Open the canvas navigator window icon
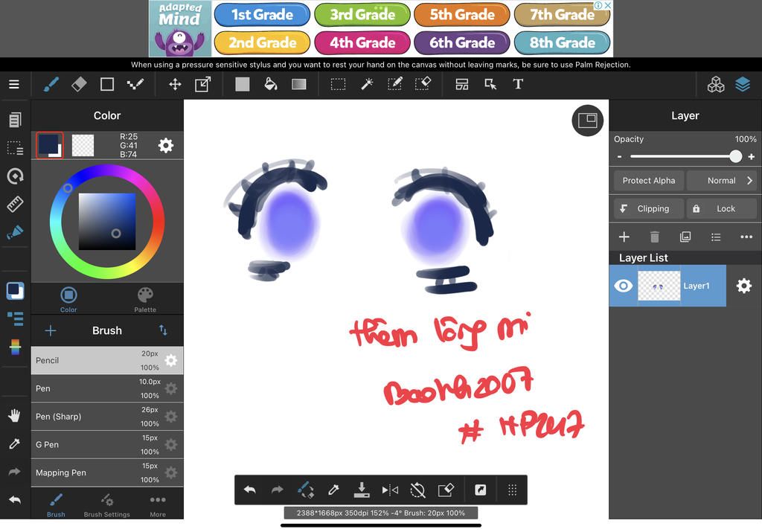This screenshot has height=532, width=762. [587, 121]
